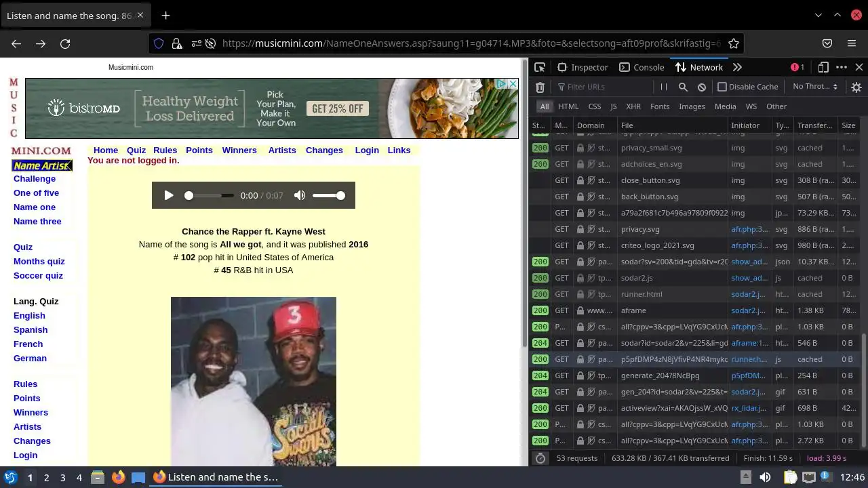
Task: Show site security padlock info
Action: [176, 43]
